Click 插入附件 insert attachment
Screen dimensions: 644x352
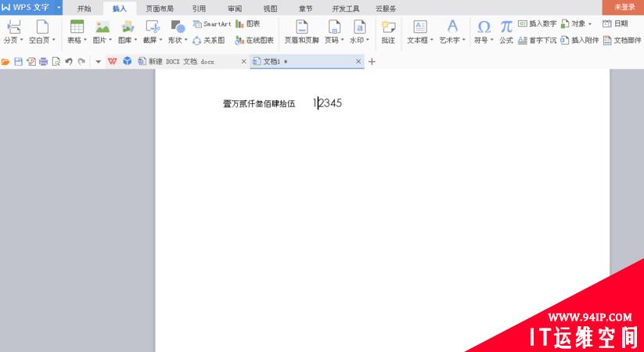pyautogui.click(x=580, y=40)
